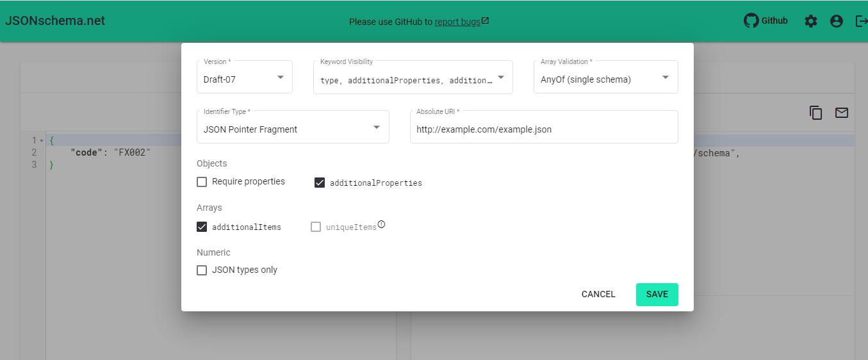
Task: Collapse line 1 fold arrow in editor
Action: click(42, 140)
